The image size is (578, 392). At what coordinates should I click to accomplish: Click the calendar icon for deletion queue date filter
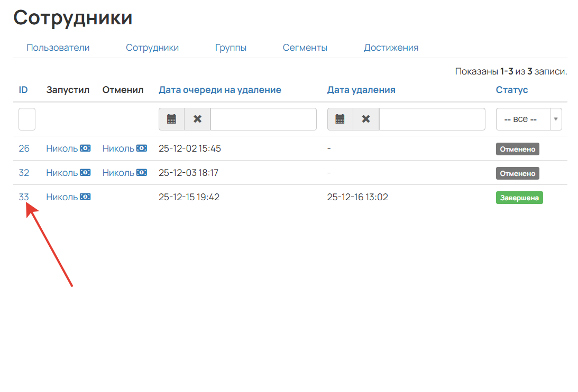[x=171, y=119]
